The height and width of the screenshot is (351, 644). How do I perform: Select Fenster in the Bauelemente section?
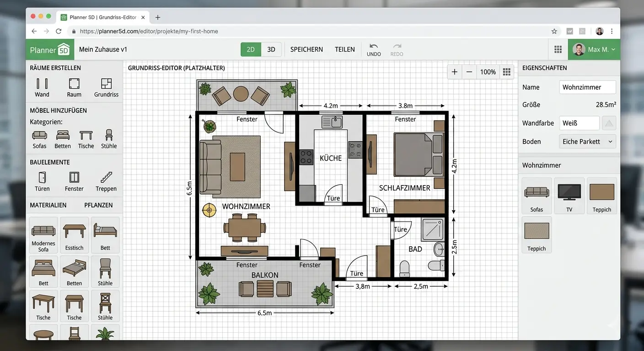(74, 181)
